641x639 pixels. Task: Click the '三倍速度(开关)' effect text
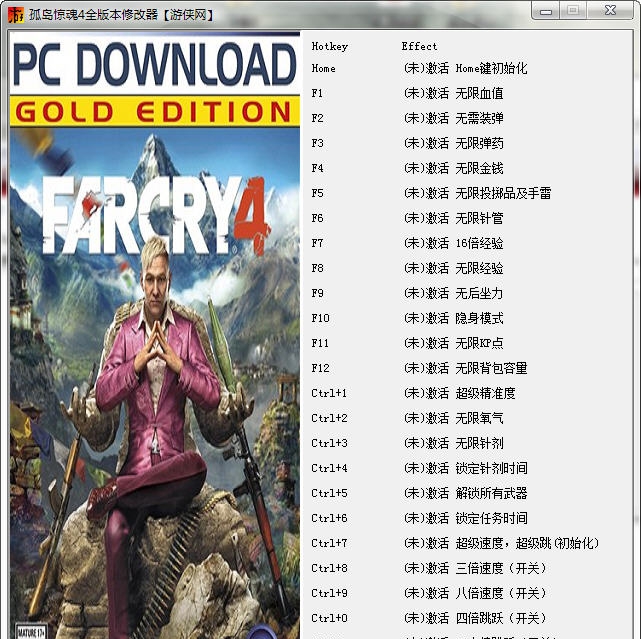(501, 568)
